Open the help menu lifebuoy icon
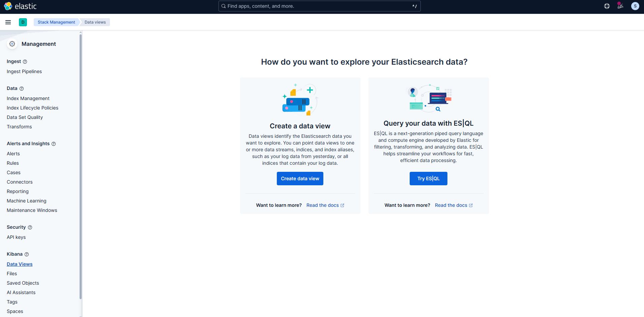Screen dimensions: 644x317 pyautogui.click(x=607, y=6)
